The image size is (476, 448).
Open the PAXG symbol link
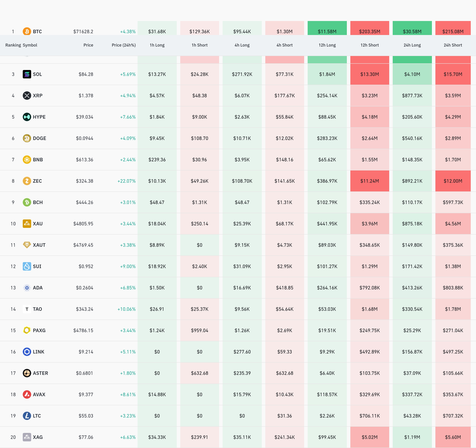coord(39,330)
